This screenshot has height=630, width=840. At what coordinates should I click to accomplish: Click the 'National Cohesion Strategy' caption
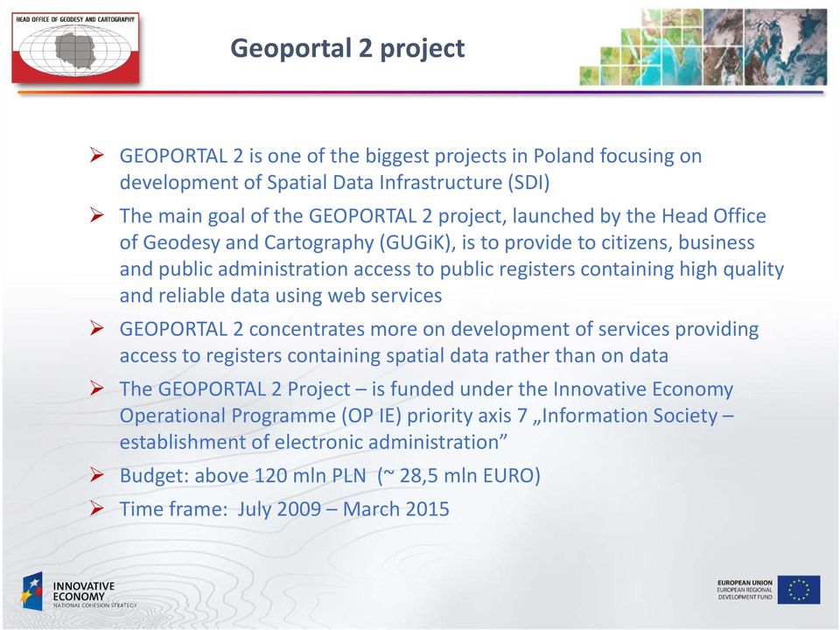coord(94,605)
